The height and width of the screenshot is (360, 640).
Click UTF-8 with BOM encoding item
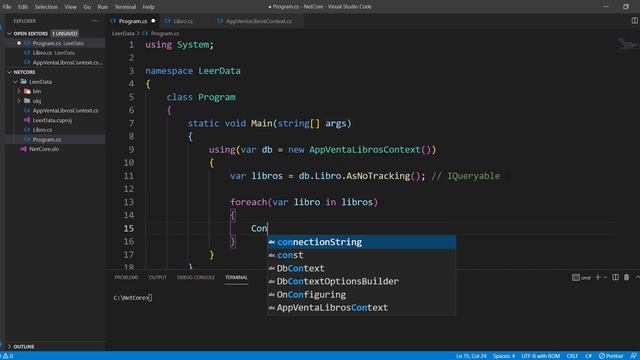pos(540,356)
